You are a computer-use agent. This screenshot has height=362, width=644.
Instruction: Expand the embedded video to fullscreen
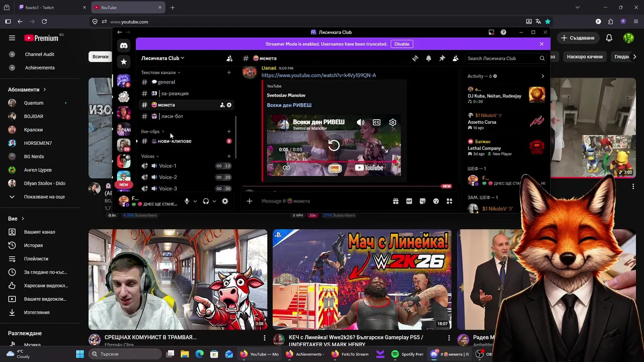[384, 149]
